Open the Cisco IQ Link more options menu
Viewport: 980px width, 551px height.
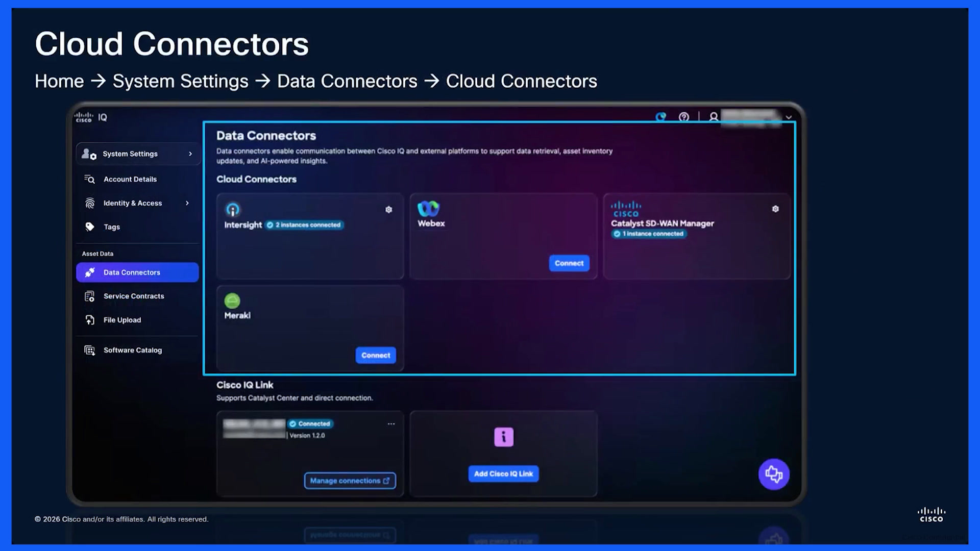(391, 424)
